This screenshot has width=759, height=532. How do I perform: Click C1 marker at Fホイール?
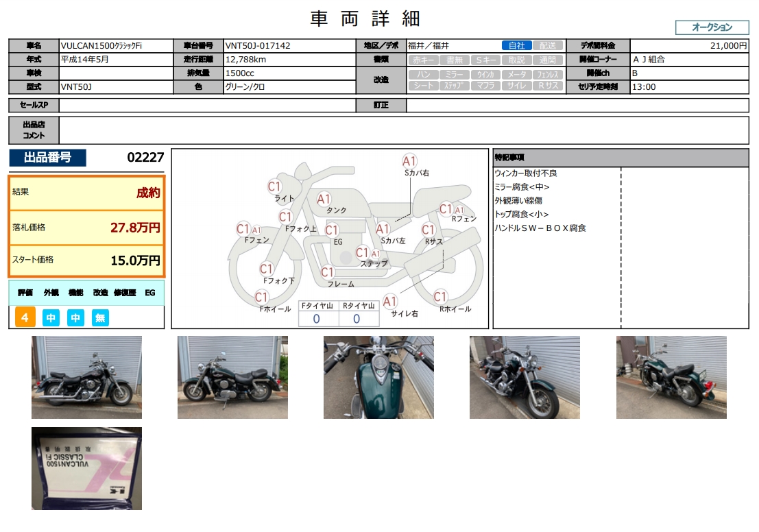click(x=261, y=298)
